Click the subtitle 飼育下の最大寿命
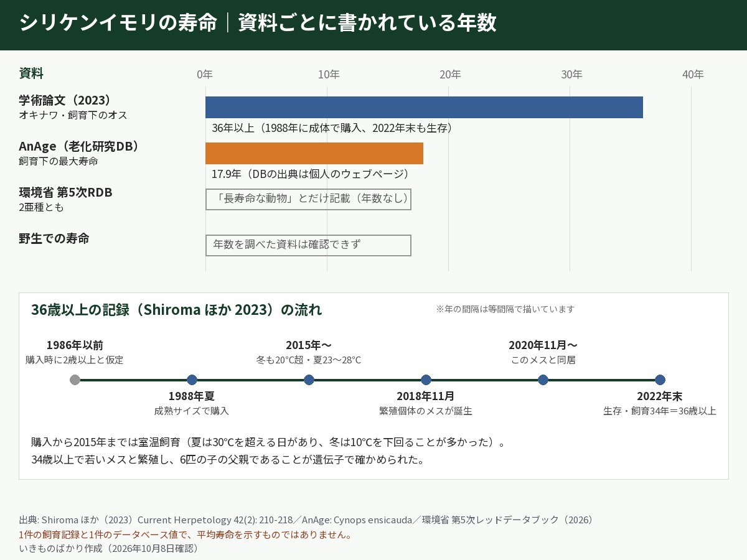Viewport: 747px width, 560px height. [x=58, y=161]
